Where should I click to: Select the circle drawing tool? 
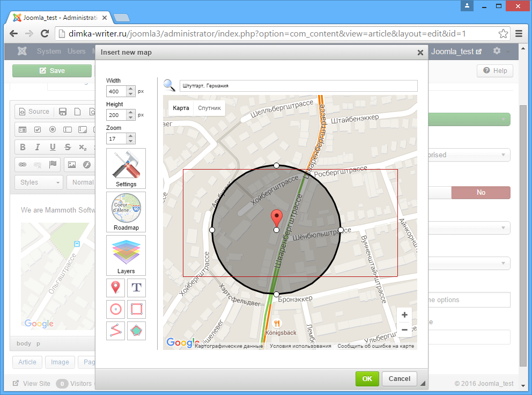tap(116, 310)
